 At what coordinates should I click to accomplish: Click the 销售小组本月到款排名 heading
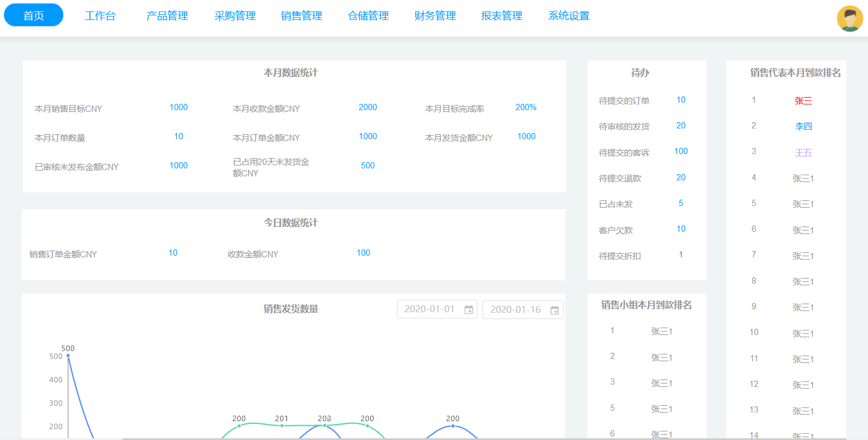pos(647,305)
